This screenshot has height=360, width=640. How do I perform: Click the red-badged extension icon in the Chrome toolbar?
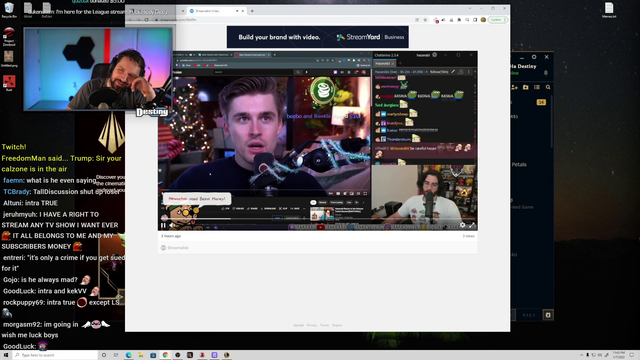click(x=436, y=20)
